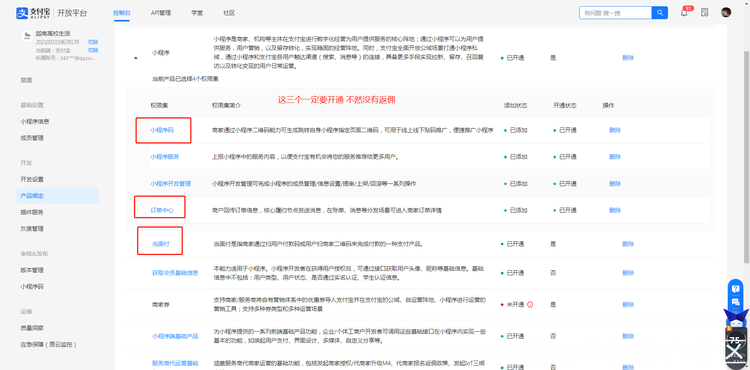Open 插件服务 in the sidebar
Viewport: 750px width, 370px height.
point(32,212)
